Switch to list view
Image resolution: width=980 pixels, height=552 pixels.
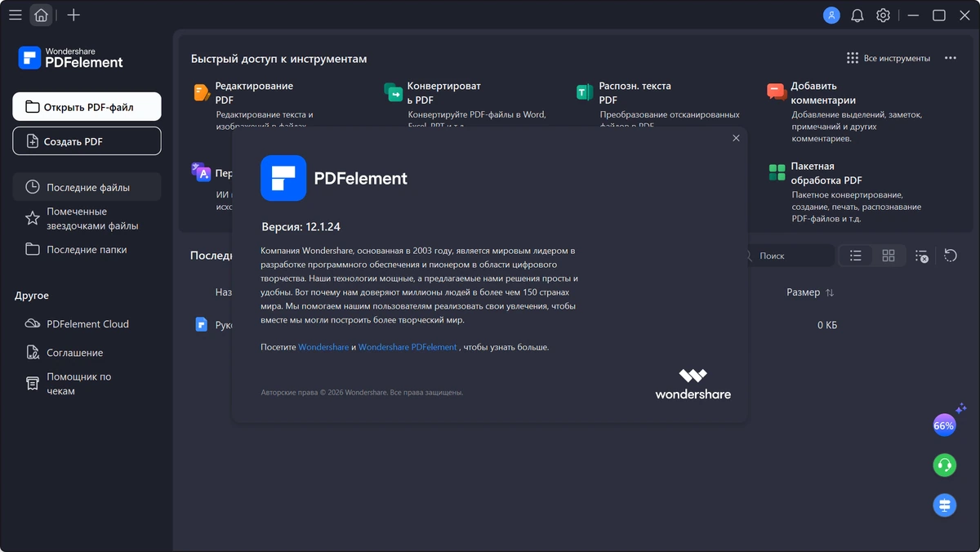855,256
